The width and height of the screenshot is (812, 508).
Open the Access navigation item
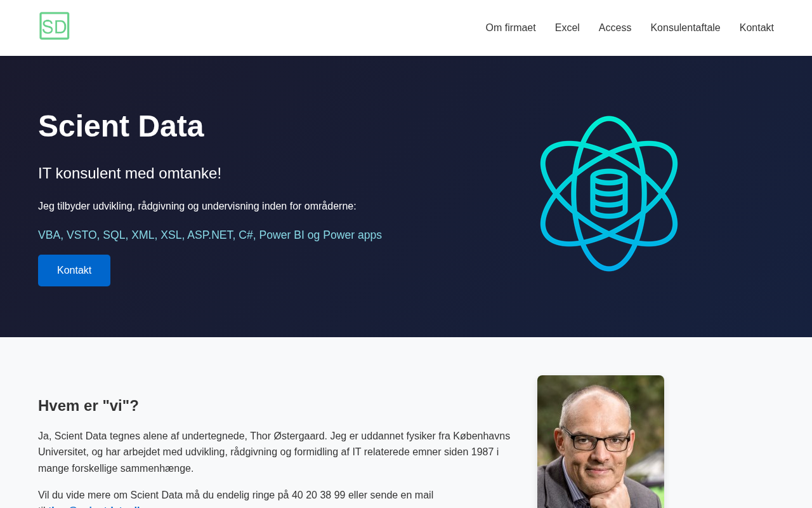point(615,28)
